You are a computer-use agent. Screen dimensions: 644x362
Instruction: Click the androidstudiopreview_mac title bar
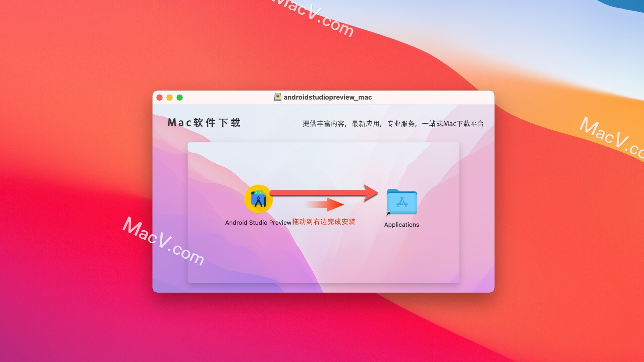click(x=322, y=97)
